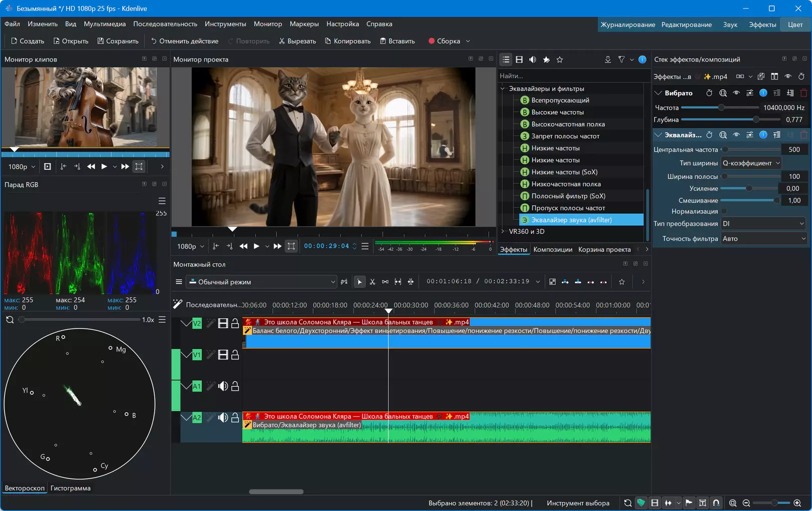Expand the VR360 и 3D category

[503, 231]
